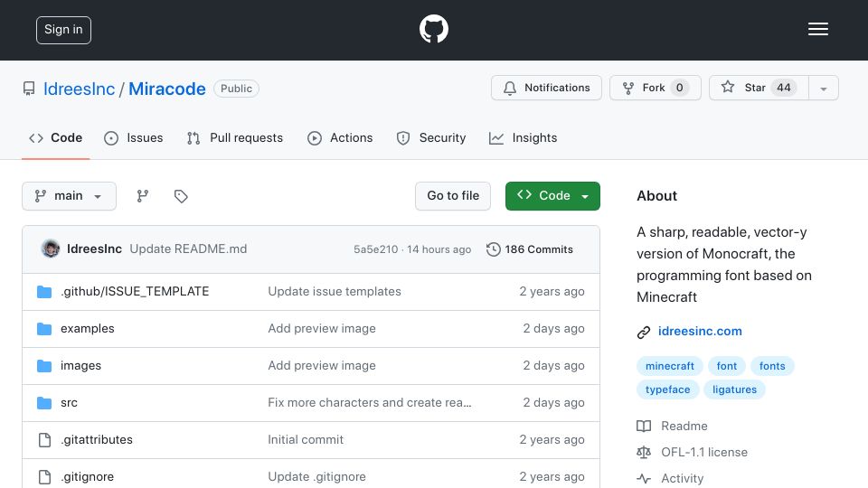The width and height of the screenshot is (868, 488).
Task: Click the .gitignore file icon
Action: coord(45,477)
